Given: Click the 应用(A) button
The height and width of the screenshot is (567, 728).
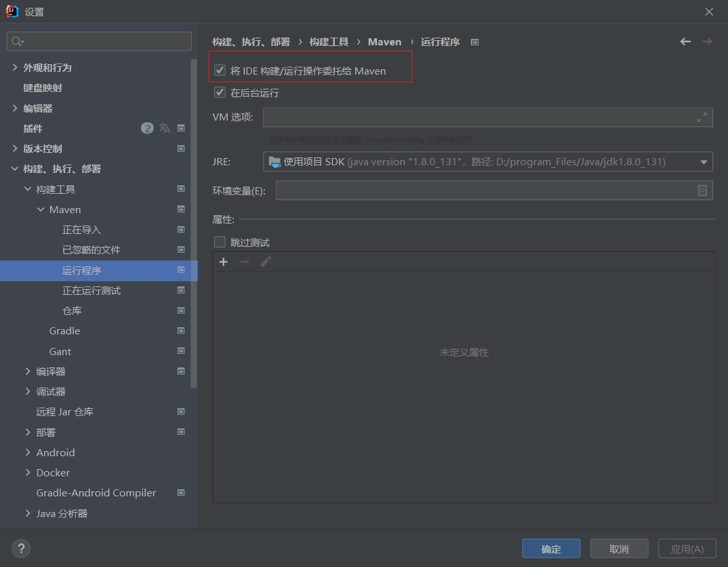Looking at the screenshot, I should click(x=687, y=548).
